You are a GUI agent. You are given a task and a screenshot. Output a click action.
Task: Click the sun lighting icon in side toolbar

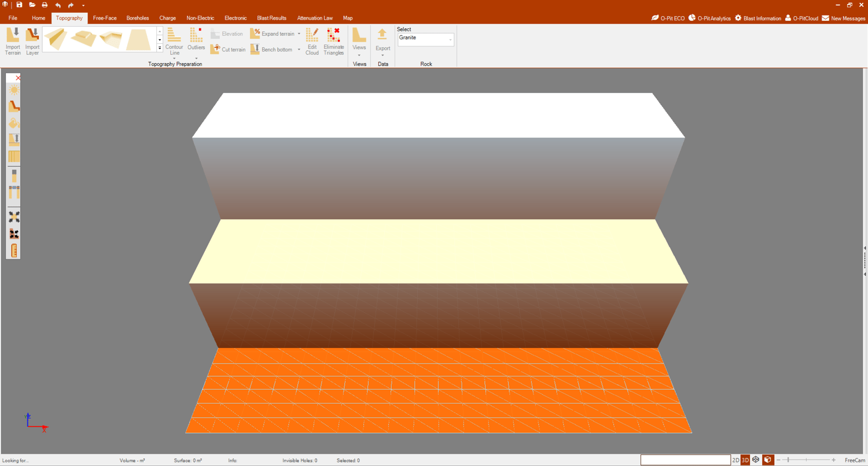(14, 90)
